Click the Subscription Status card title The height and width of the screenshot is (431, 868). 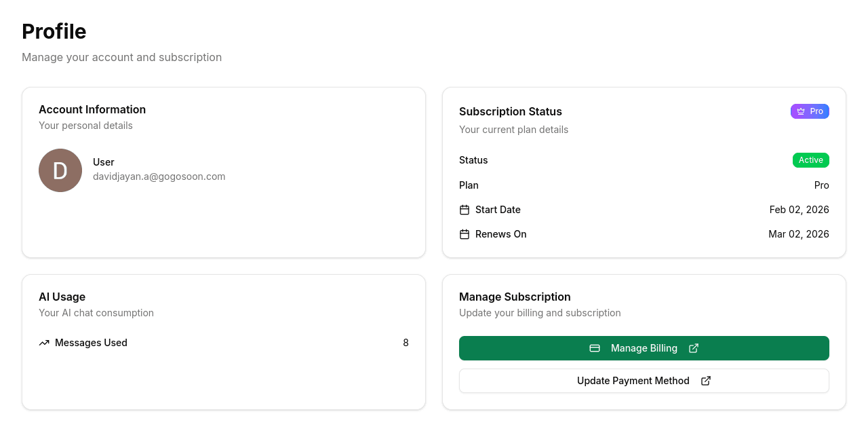(510, 111)
